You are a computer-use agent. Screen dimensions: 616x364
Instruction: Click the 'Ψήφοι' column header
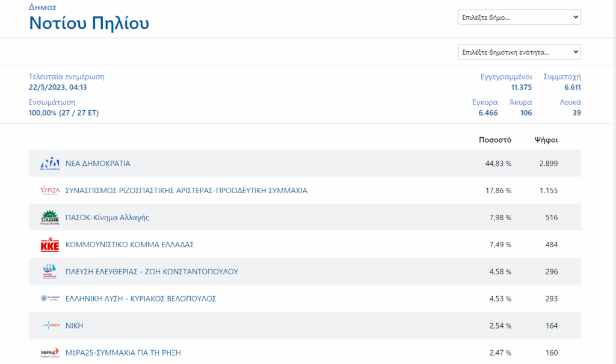click(x=546, y=140)
